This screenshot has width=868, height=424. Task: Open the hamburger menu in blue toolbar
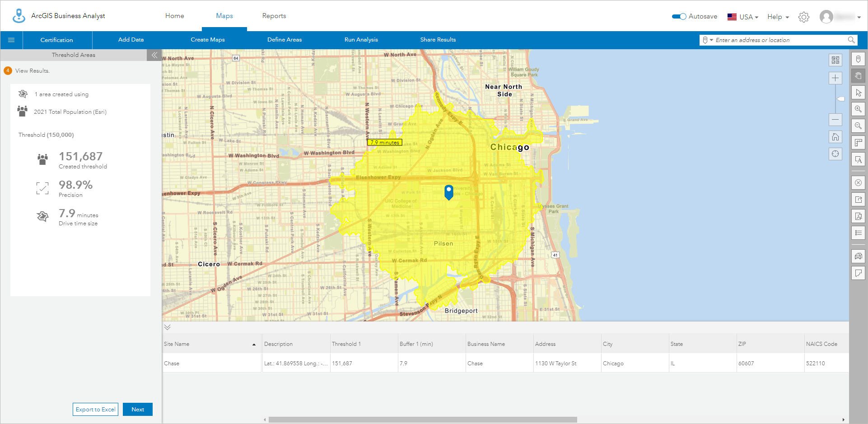click(11, 40)
